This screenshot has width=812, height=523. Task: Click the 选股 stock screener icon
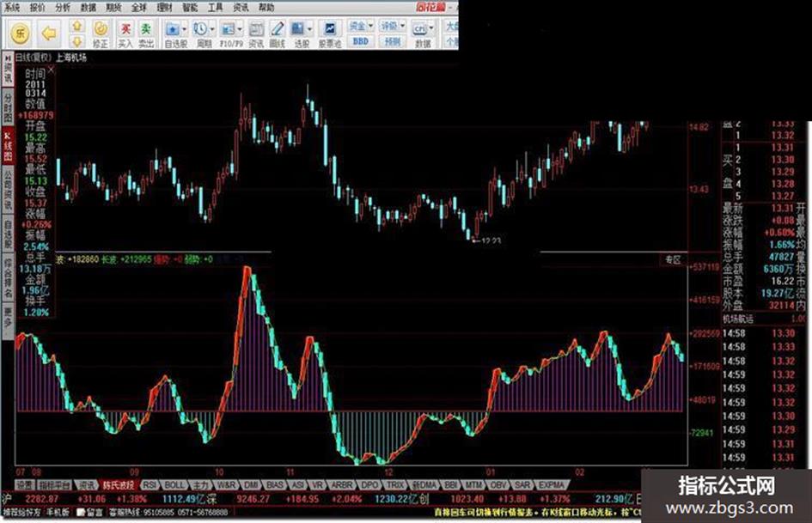click(298, 29)
